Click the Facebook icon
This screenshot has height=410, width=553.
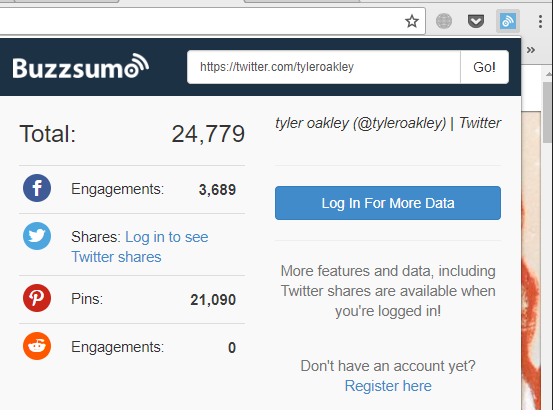click(x=37, y=188)
